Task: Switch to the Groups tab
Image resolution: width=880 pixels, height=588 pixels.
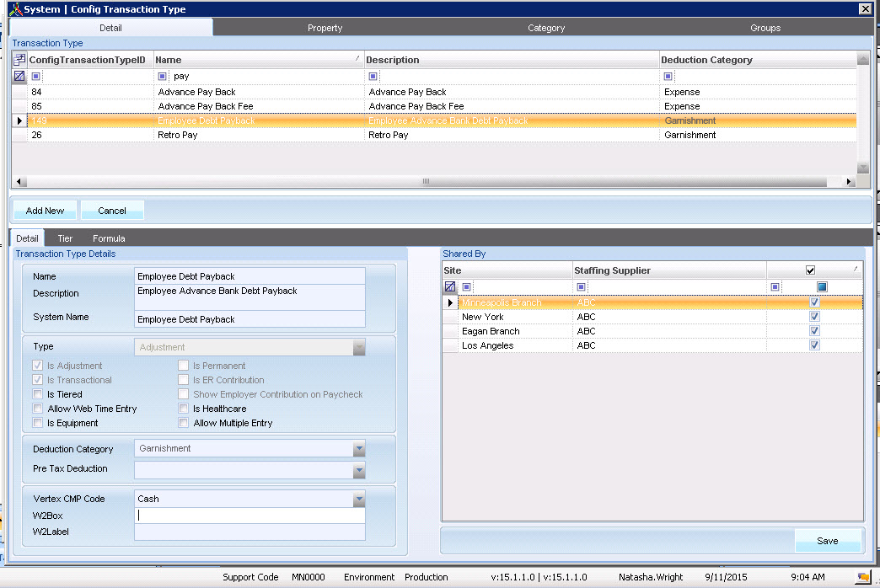Action: pos(765,28)
